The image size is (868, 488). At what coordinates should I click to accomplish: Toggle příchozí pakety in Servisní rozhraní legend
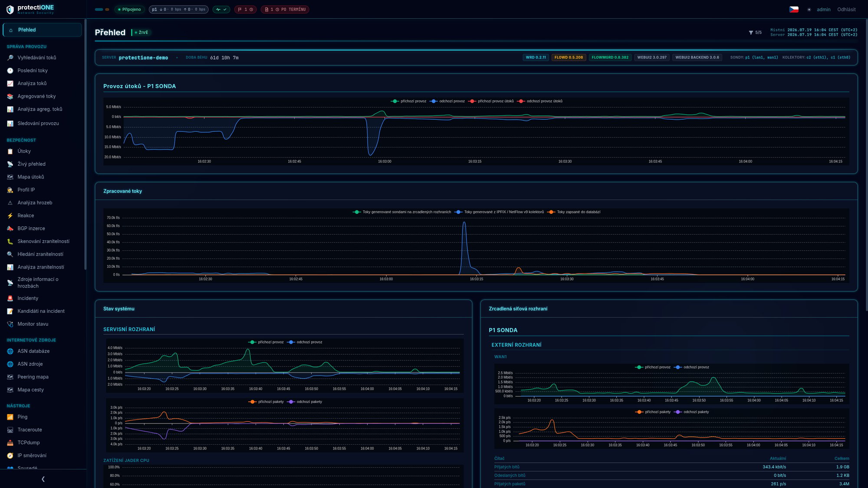pos(266,402)
